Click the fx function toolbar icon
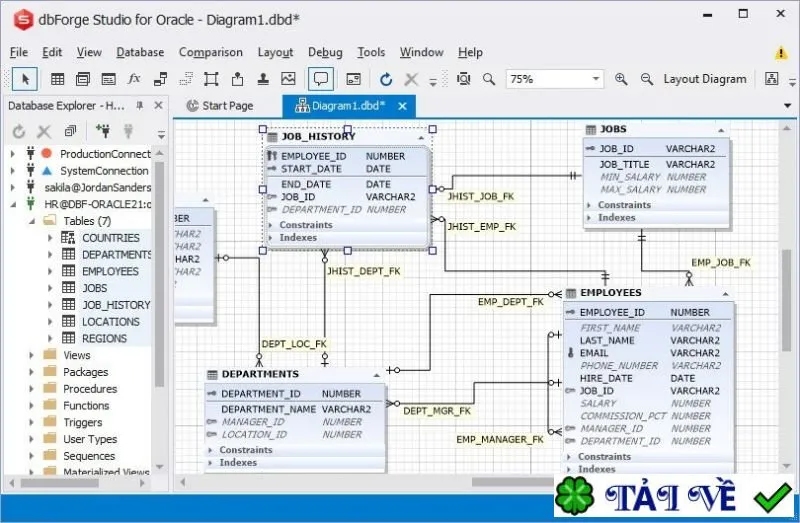This screenshot has width=800, height=523. [134, 79]
